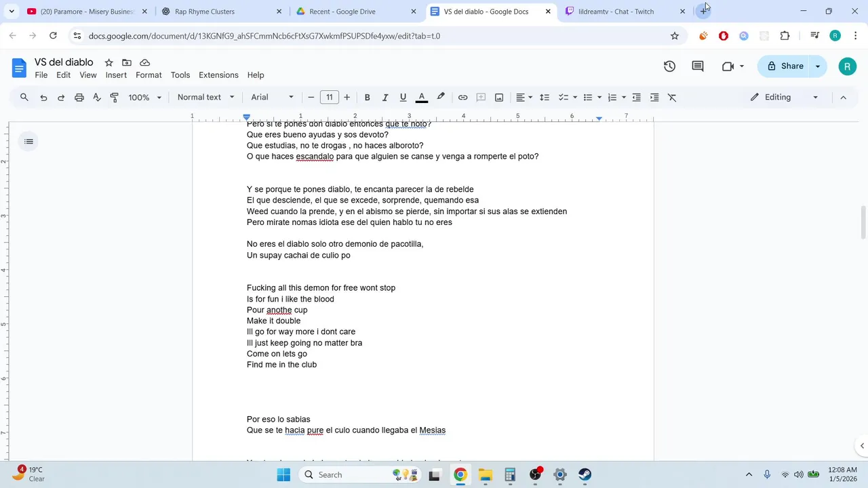The image size is (868, 488).
Task: Expand checklist options arrow
Action: [x=574, y=98]
